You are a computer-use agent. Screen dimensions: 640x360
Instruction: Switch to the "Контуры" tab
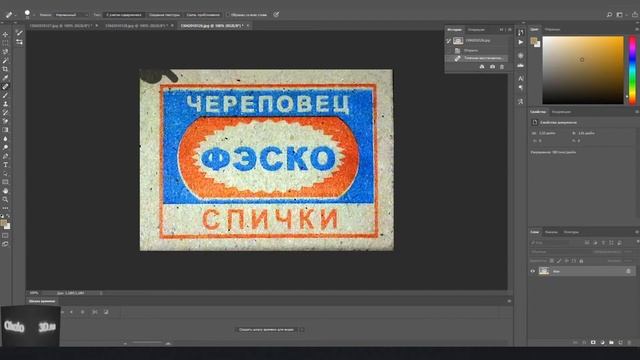[x=571, y=232]
